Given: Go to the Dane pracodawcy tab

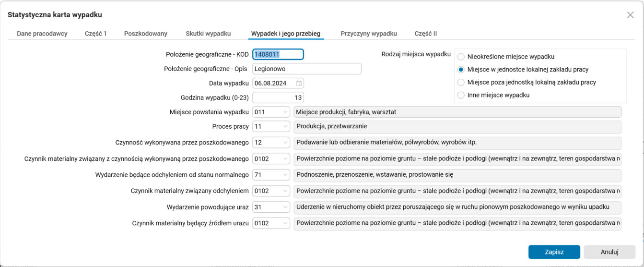Looking at the screenshot, I should tap(42, 34).
